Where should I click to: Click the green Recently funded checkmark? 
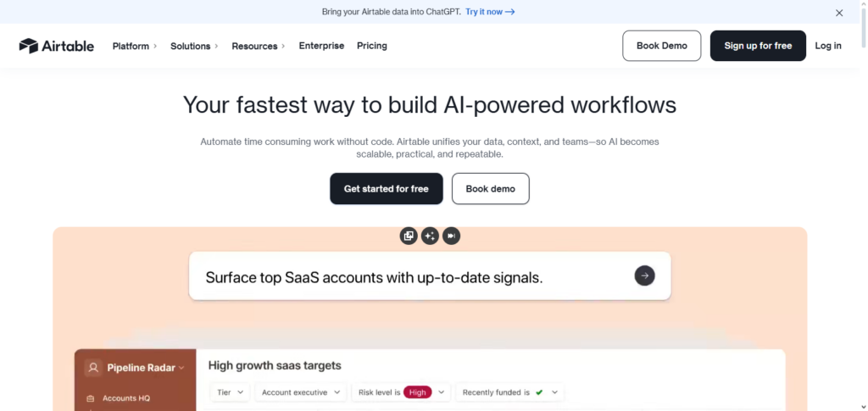tap(539, 392)
